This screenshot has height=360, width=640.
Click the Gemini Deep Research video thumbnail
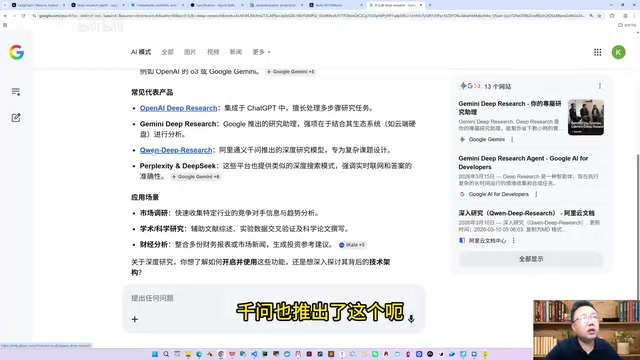586,117
